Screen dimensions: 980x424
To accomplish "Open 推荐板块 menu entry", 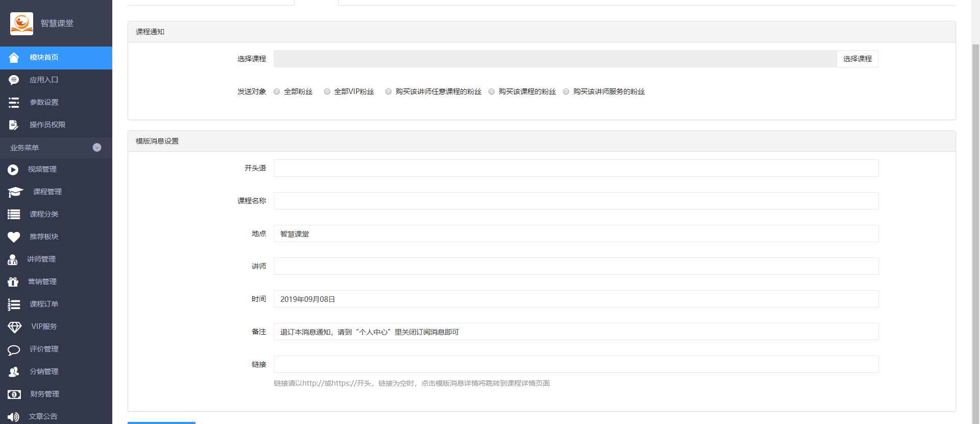I will pyautogui.click(x=56, y=237).
